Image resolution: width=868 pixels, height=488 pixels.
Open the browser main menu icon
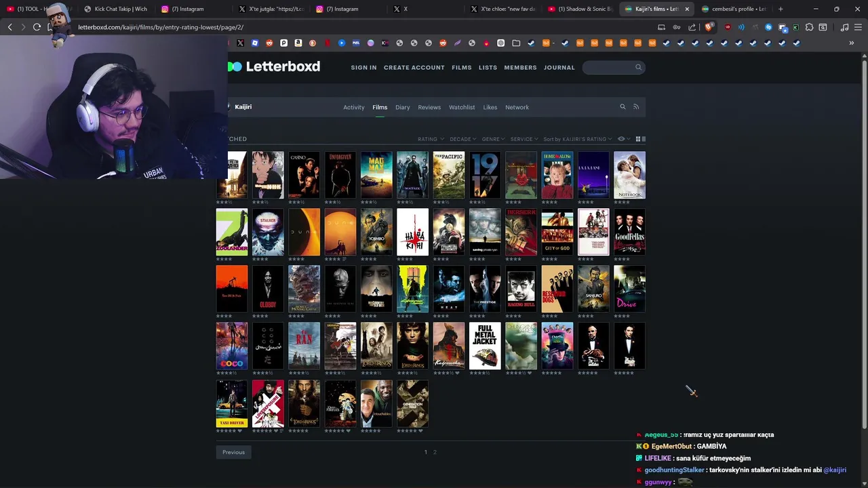859,27
